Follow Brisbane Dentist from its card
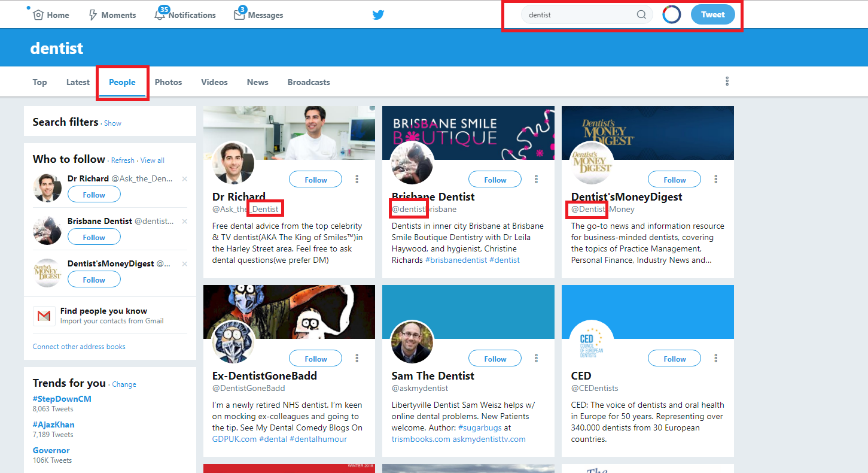Screen dimensions: 868x473 click(x=495, y=180)
